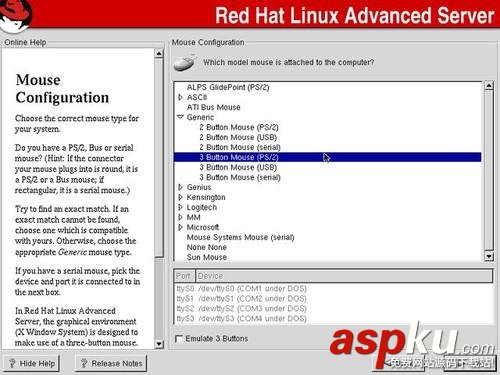Click the Red Hat logo
The width and height of the screenshot is (500, 375).
15,15
